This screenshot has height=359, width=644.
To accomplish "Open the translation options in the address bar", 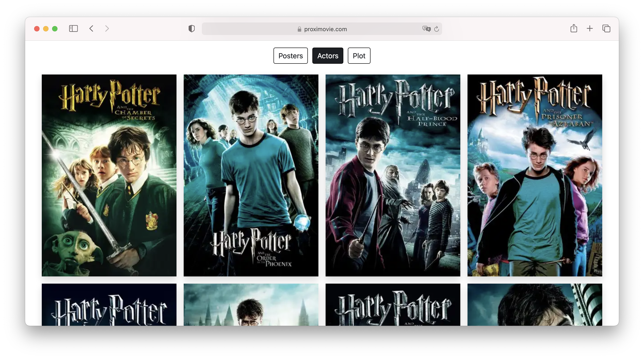I will pyautogui.click(x=426, y=29).
